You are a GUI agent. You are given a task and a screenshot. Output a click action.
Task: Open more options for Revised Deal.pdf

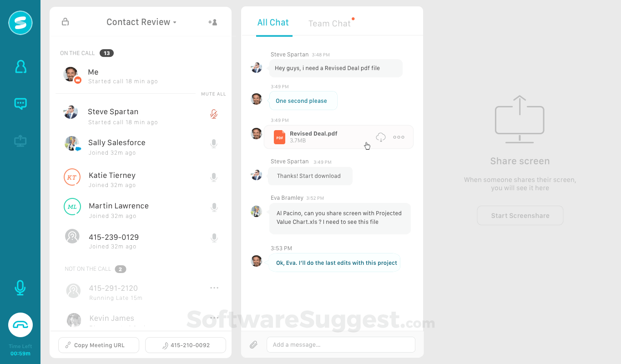[x=399, y=137]
